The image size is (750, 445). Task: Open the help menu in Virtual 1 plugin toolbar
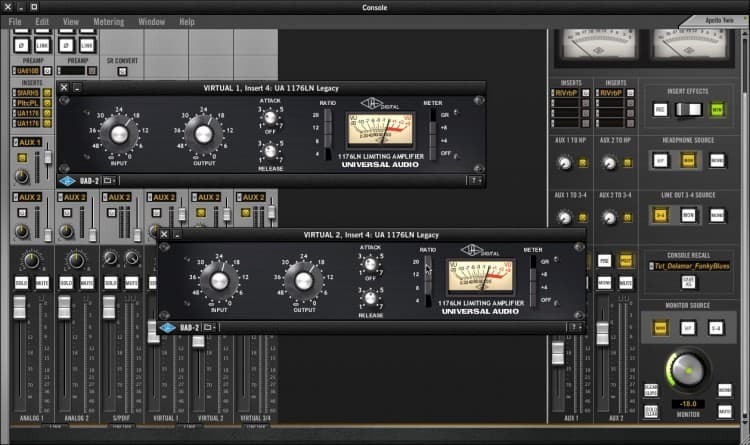tap(475, 181)
